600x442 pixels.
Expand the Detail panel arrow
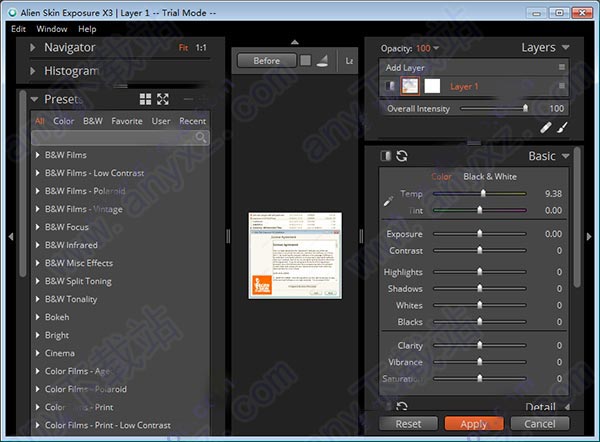(567, 407)
